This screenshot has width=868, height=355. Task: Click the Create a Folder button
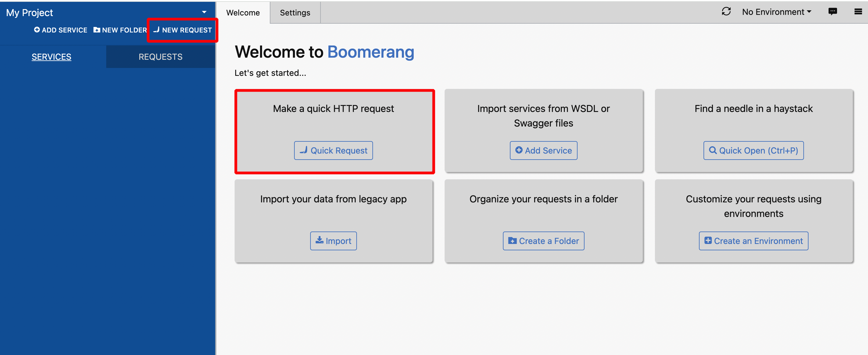click(544, 240)
